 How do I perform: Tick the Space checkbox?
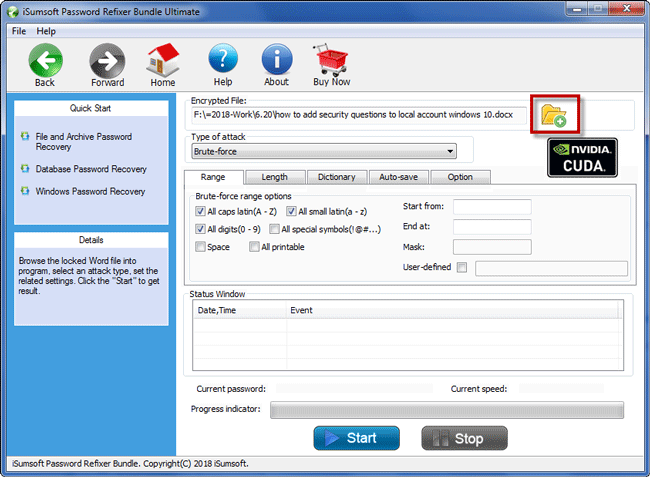coord(201,247)
